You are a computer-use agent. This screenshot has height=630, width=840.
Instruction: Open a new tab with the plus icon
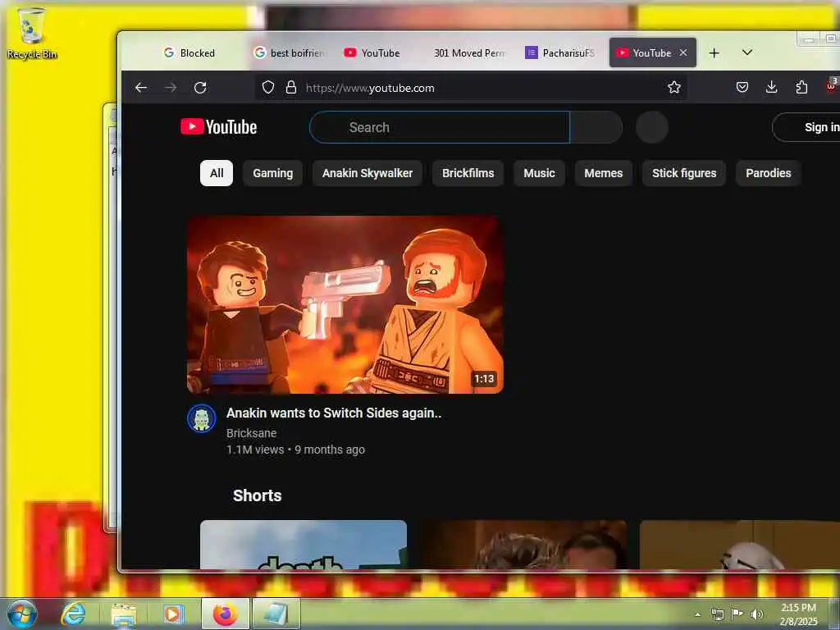(714, 53)
